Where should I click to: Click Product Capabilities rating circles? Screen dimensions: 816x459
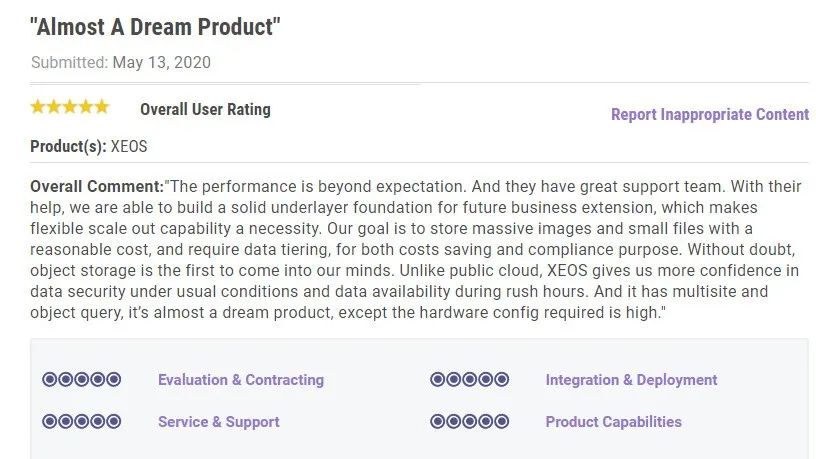click(469, 421)
